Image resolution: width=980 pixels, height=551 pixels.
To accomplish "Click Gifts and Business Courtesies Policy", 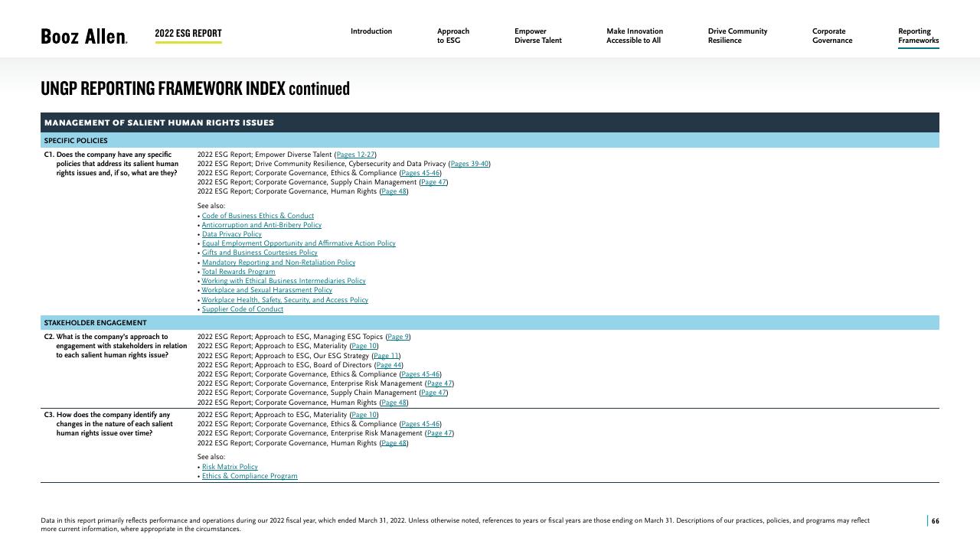I will point(260,253).
